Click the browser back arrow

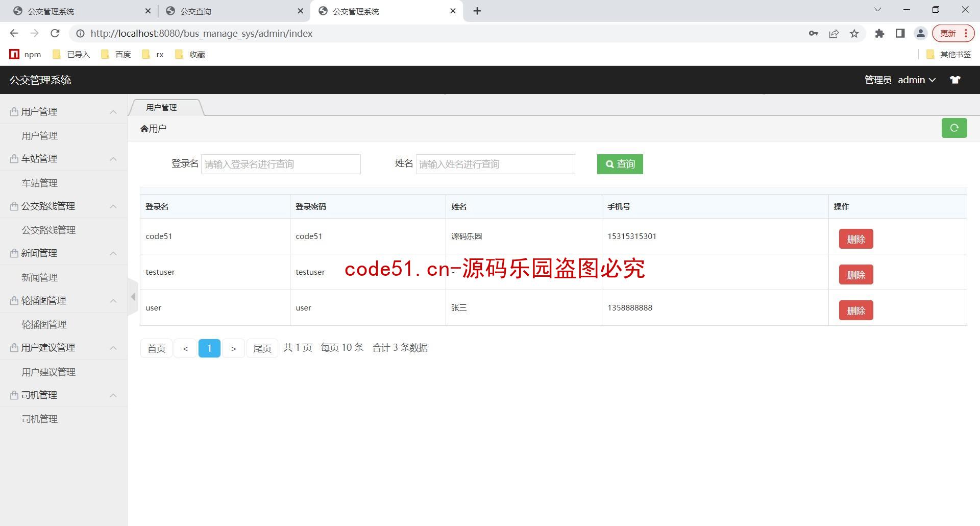14,33
